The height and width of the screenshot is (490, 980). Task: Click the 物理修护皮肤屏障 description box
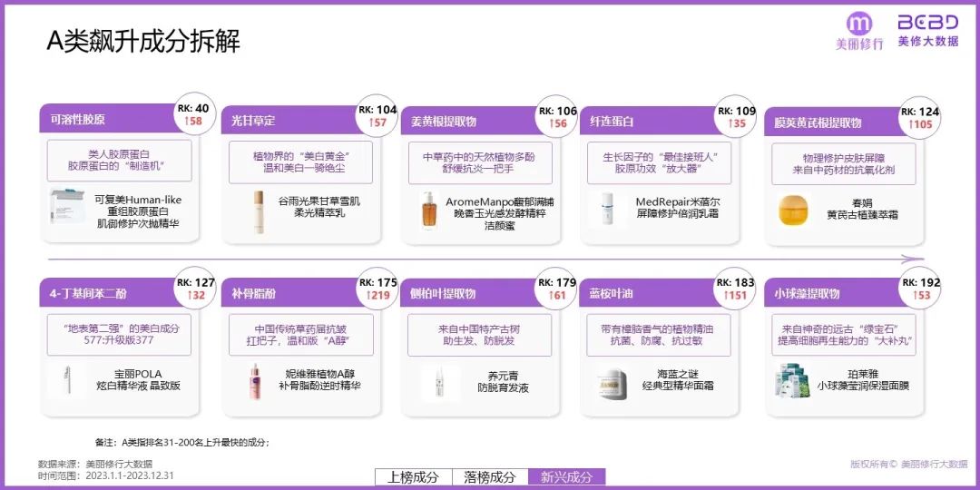844,163
